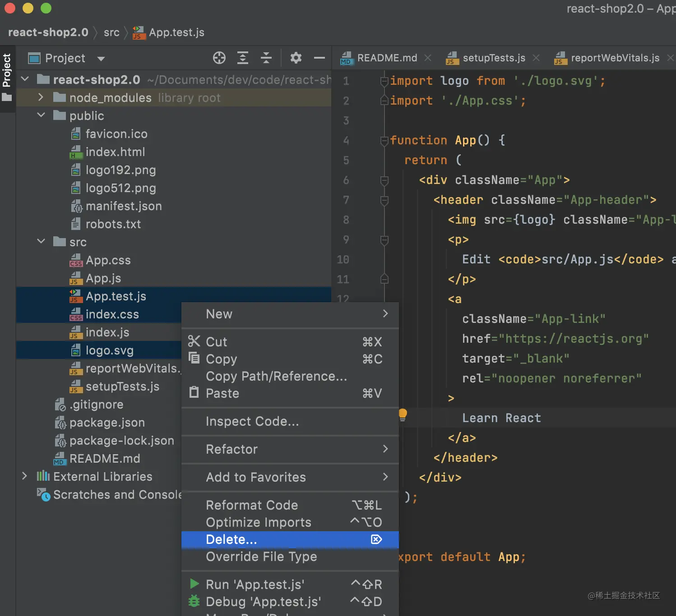
Task: Click the App.test.js breadcrumb file icon
Action: [x=139, y=32]
